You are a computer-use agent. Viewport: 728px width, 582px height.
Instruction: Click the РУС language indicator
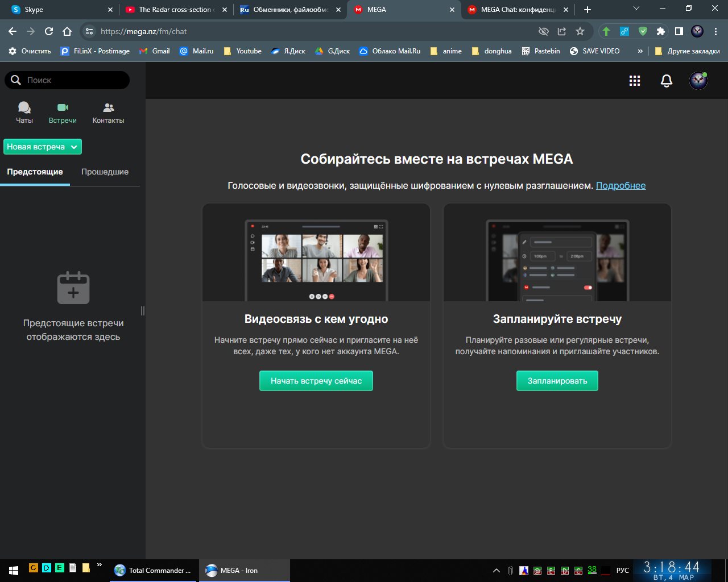click(x=623, y=571)
